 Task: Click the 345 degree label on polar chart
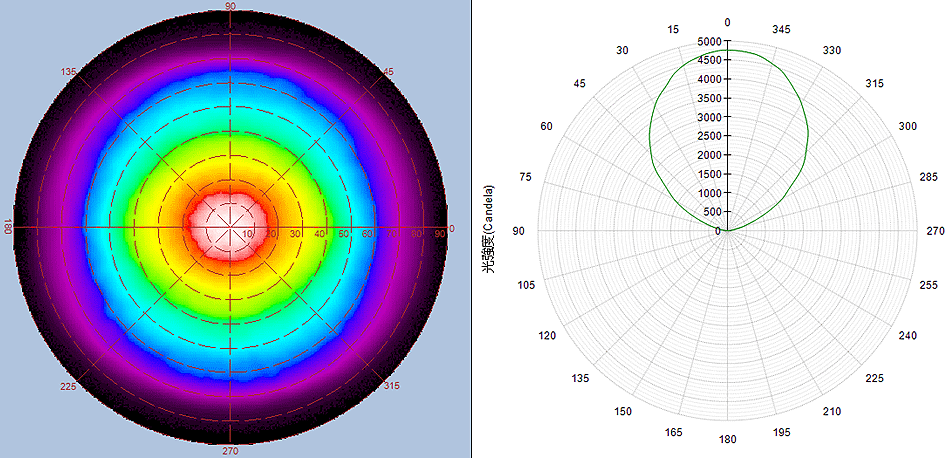[781, 29]
